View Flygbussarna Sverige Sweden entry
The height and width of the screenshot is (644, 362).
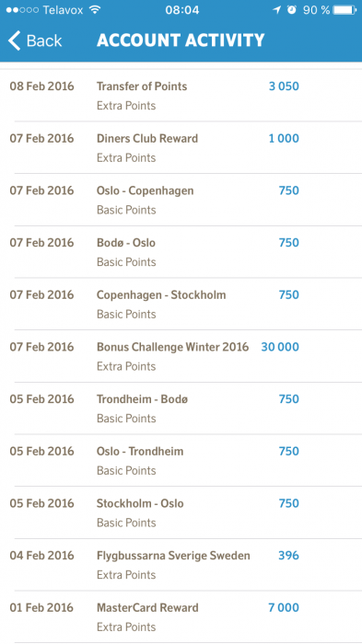tap(181, 565)
